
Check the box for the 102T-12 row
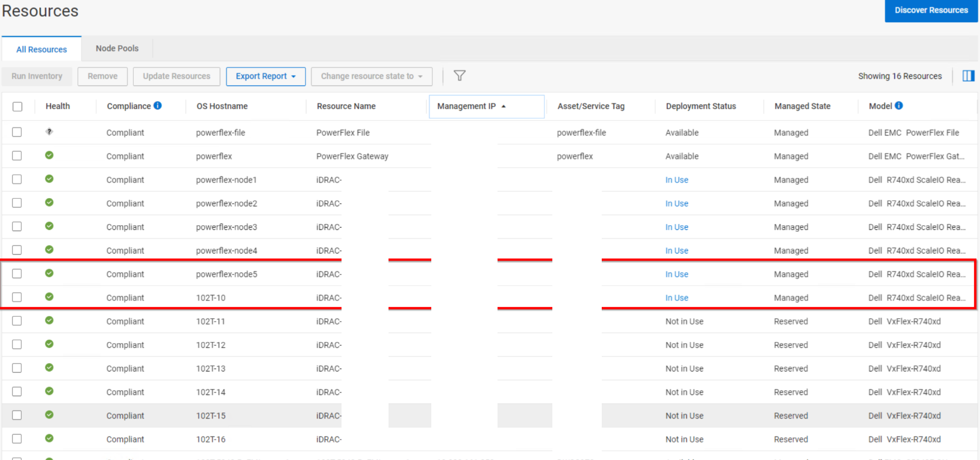[17, 344]
